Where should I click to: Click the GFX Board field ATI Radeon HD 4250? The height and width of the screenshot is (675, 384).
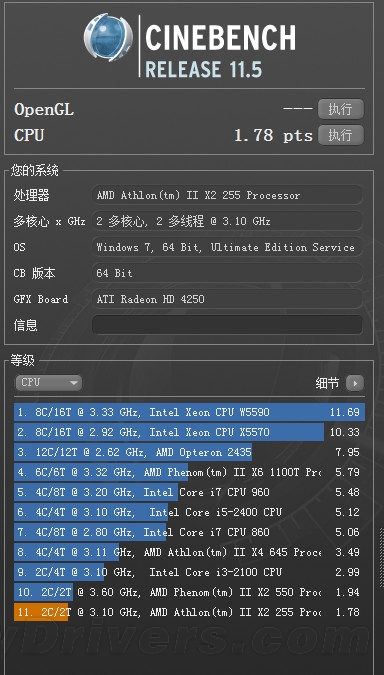coord(227,299)
